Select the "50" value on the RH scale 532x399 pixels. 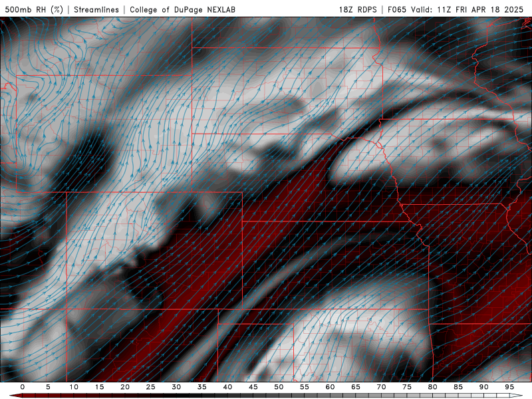pyautogui.click(x=279, y=387)
